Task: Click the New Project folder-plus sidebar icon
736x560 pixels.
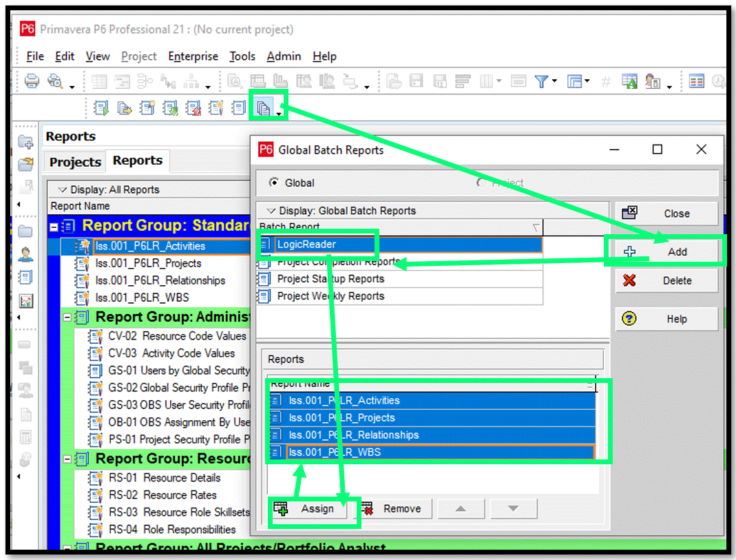Action: 25,141
